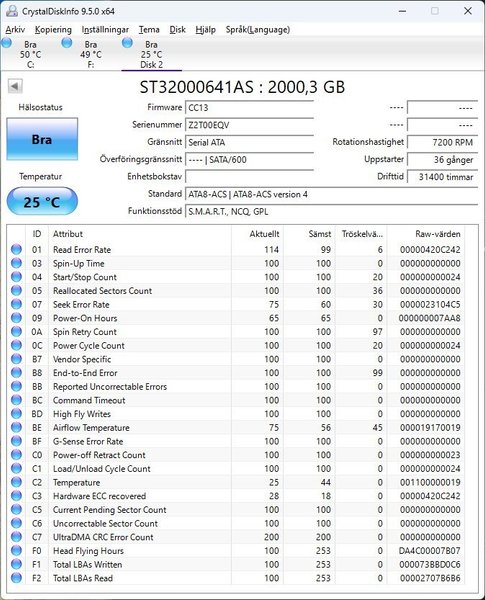Click the serial number field Z2T00EQV
This screenshot has height=600, width=485.
pos(249,125)
